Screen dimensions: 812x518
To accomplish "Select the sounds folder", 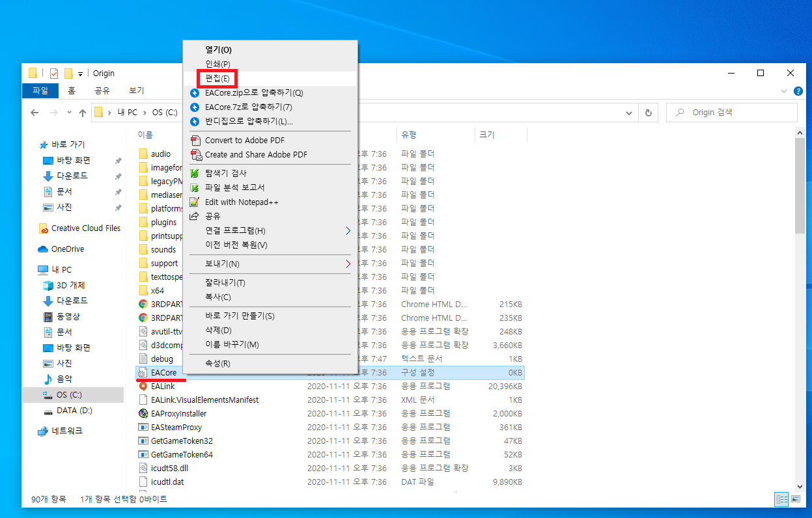I will pyautogui.click(x=157, y=249).
